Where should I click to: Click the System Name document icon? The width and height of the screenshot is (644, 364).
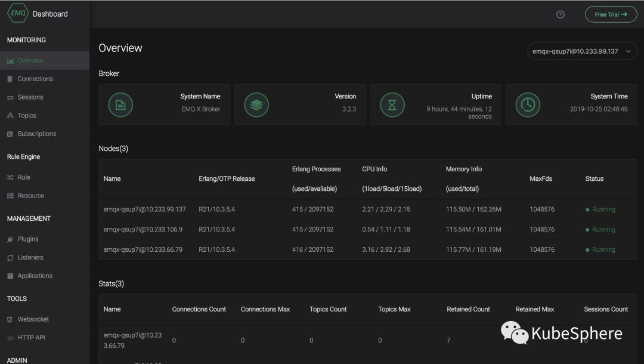tap(120, 105)
